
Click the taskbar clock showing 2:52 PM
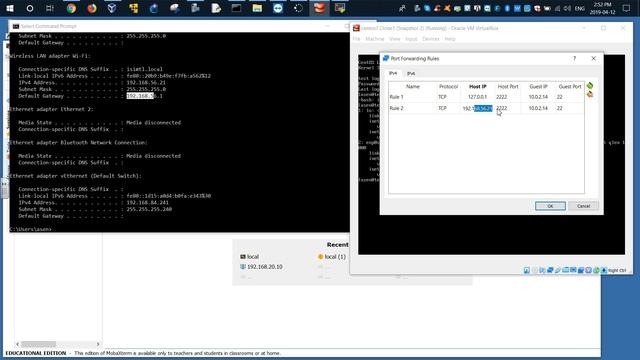click(x=602, y=8)
